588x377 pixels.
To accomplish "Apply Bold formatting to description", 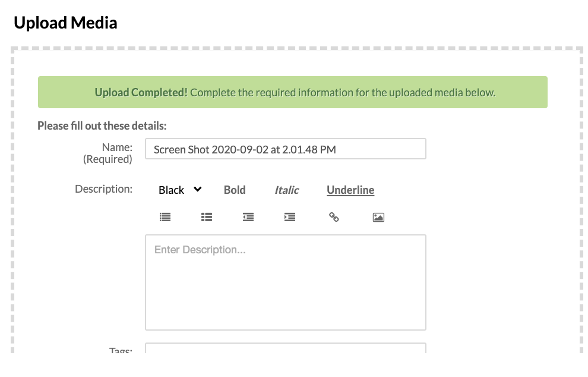I will (x=235, y=190).
